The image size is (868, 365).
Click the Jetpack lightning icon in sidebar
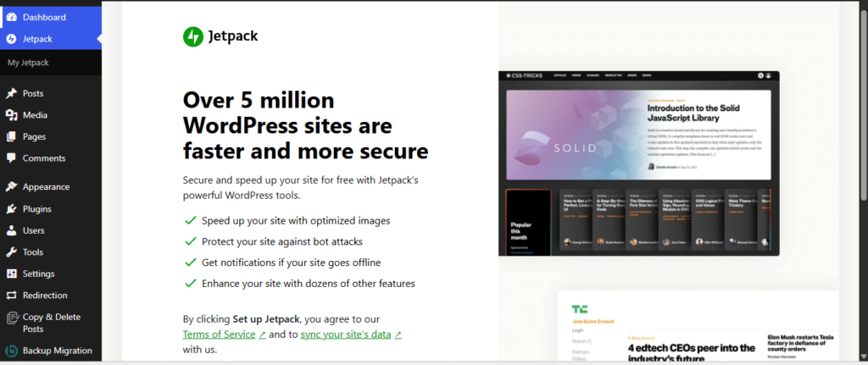11,39
